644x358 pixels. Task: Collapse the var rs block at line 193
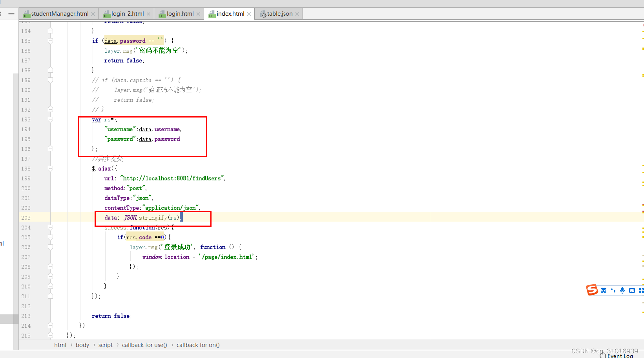pyautogui.click(x=50, y=119)
